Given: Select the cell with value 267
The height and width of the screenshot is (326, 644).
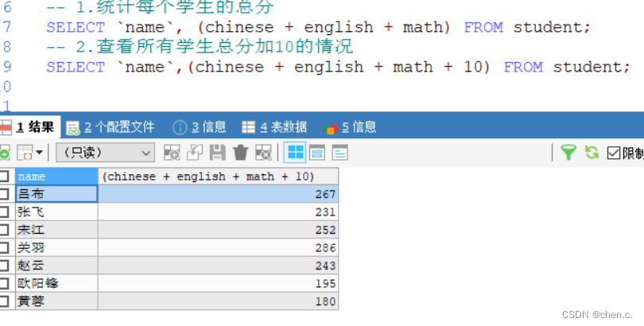Looking at the screenshot, I should tap(218, 194).
